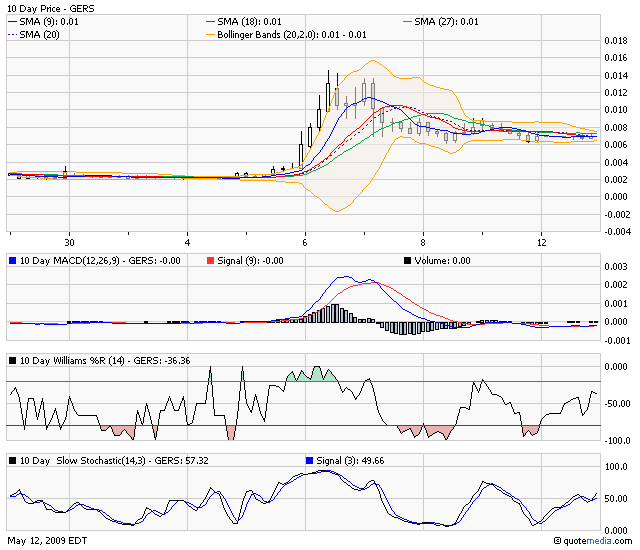This screenshot has height=550, width=640.
Task: Select the SMA (9): 0.01 legend entry
Action: pos(43,22)
